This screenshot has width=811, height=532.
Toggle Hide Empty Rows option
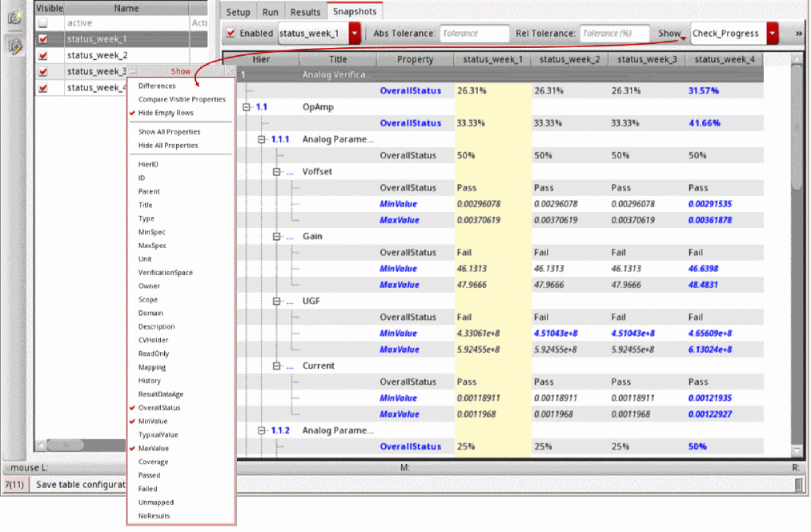166,113
